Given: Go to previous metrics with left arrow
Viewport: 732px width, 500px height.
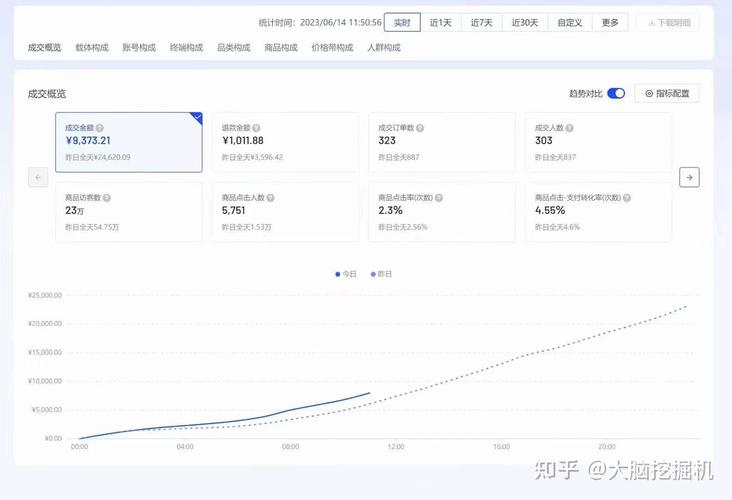Looking at the screenshot, I should (x=38, y=177).
